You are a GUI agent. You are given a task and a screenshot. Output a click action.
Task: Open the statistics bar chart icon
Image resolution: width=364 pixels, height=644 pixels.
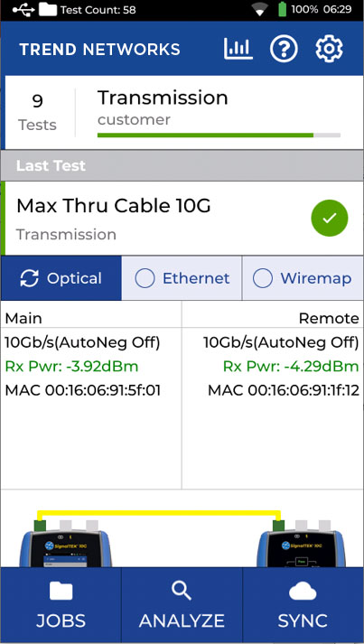pyautogui.click(x=238, y=49)
